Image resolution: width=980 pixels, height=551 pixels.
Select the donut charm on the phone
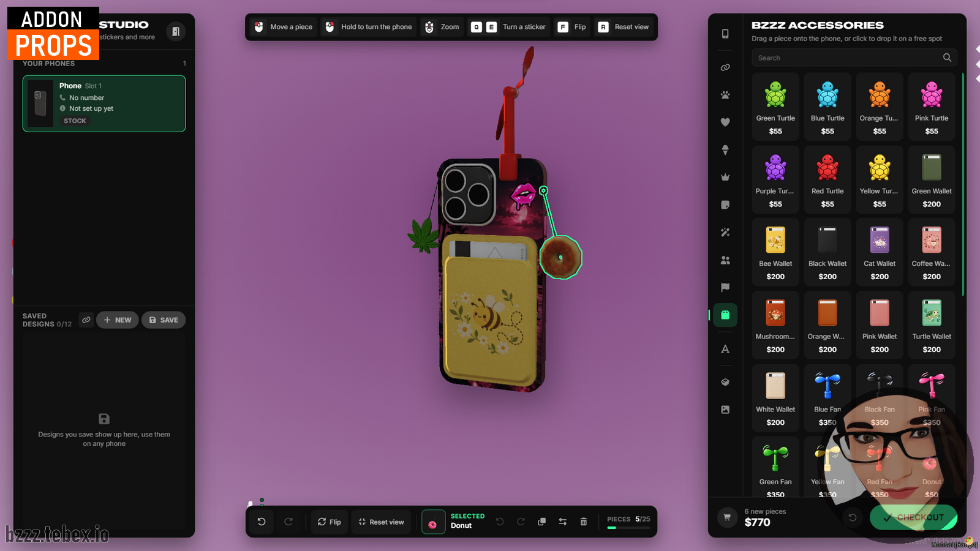(x=560, y=258)
